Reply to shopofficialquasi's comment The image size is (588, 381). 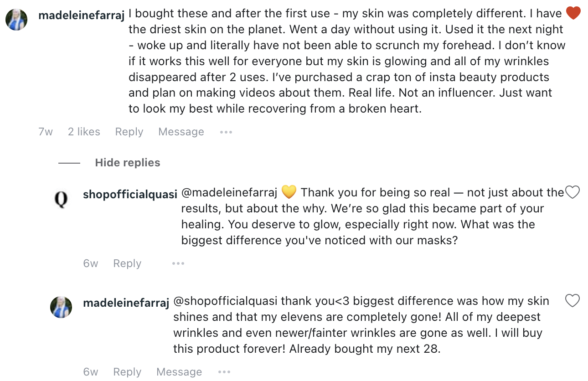pos(127,263)
